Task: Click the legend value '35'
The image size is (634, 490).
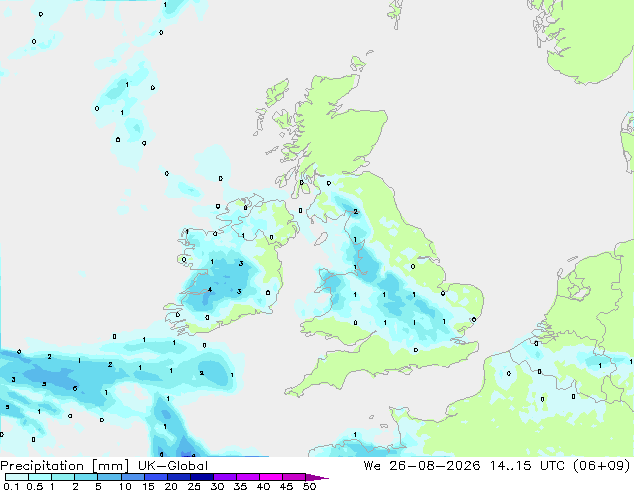Action: 240,486
